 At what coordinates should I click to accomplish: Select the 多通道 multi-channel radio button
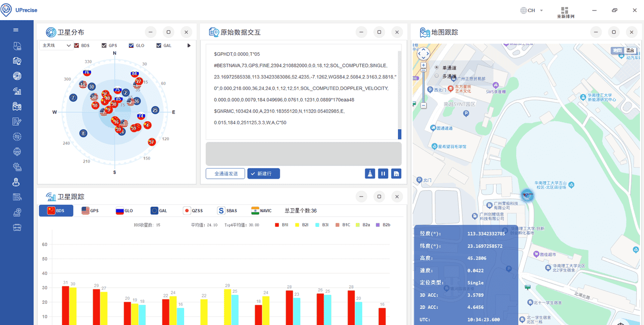tap(437, 75)
